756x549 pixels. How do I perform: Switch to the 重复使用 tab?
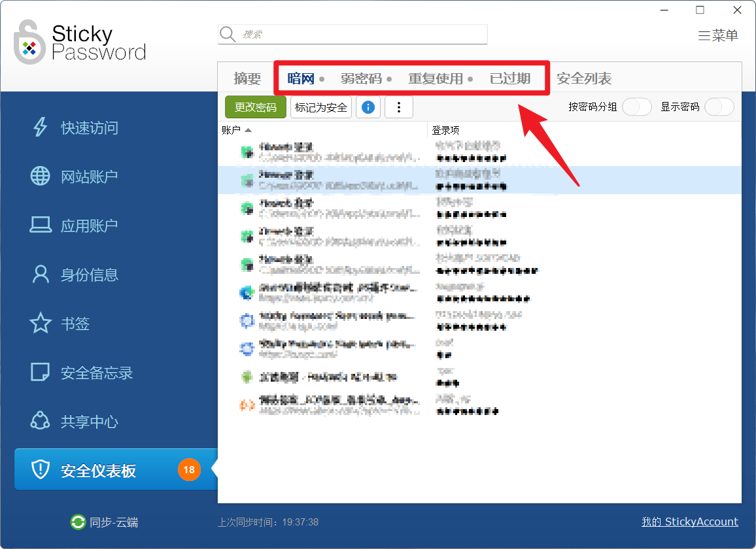pos(436,78)
